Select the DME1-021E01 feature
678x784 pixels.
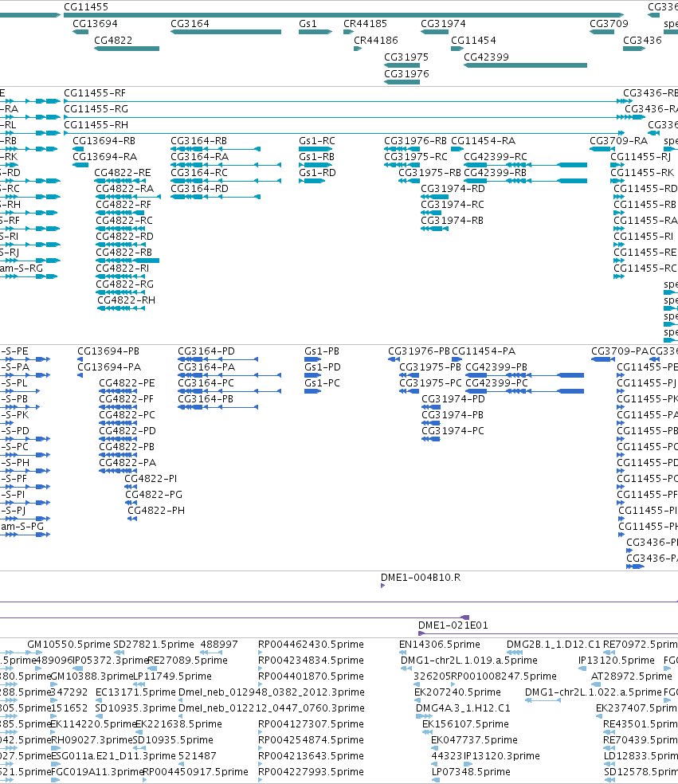click(x=453, y=625)
